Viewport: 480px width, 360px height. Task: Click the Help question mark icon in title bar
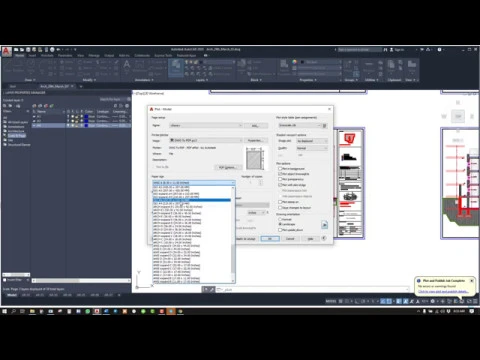pos(439,50)
